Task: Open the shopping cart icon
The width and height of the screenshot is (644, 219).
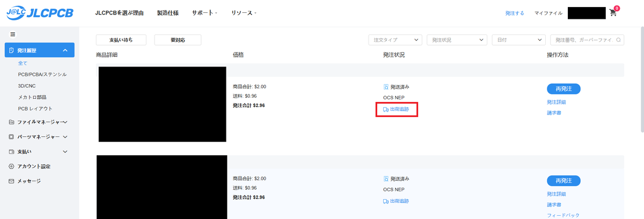Action: 613,13
